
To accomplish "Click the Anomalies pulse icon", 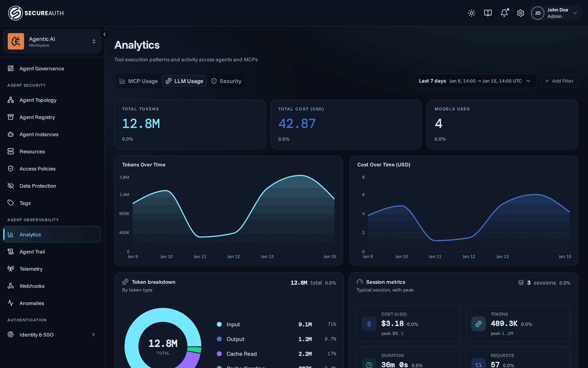I will [x=11, y=303].
